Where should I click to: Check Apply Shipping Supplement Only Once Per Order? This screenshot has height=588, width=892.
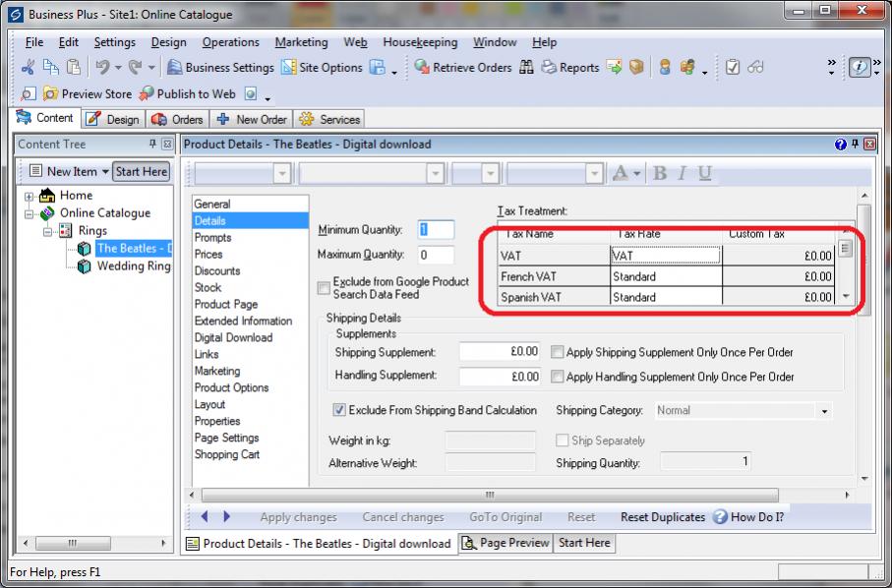(x=558, y=352)
